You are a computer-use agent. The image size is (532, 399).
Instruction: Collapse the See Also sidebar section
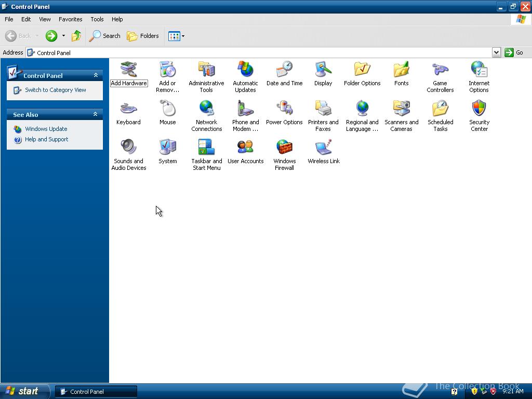(x=96, y=114)
